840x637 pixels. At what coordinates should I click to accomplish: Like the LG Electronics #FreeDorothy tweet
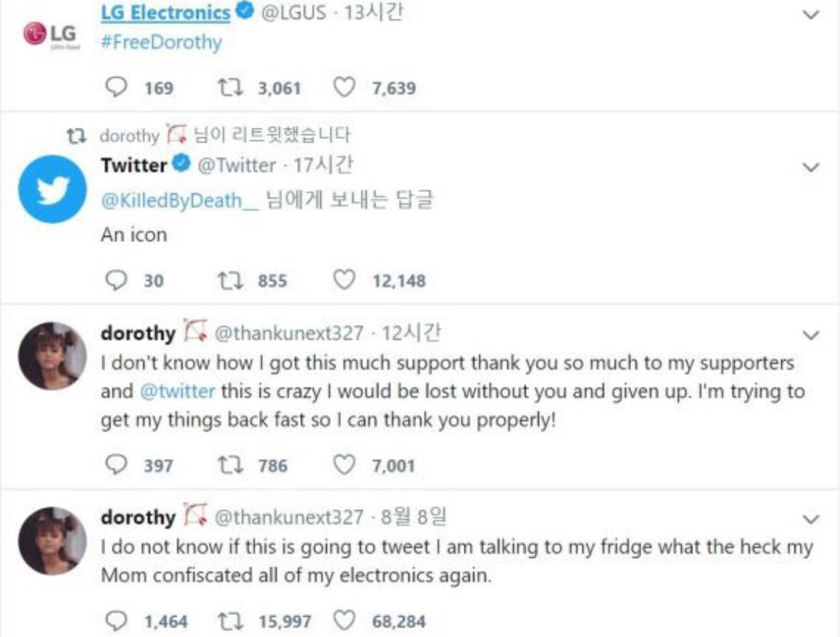tap(343, 88)
